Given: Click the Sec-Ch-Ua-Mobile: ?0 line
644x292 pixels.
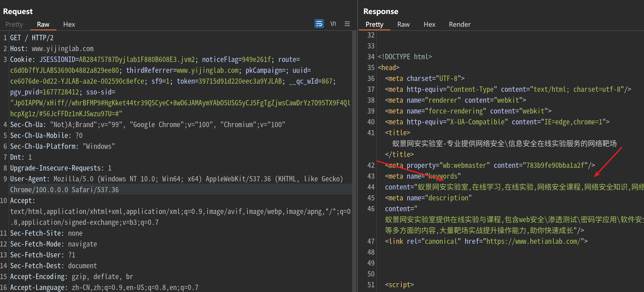Looking at the screenshot, I should click(46, 136).
